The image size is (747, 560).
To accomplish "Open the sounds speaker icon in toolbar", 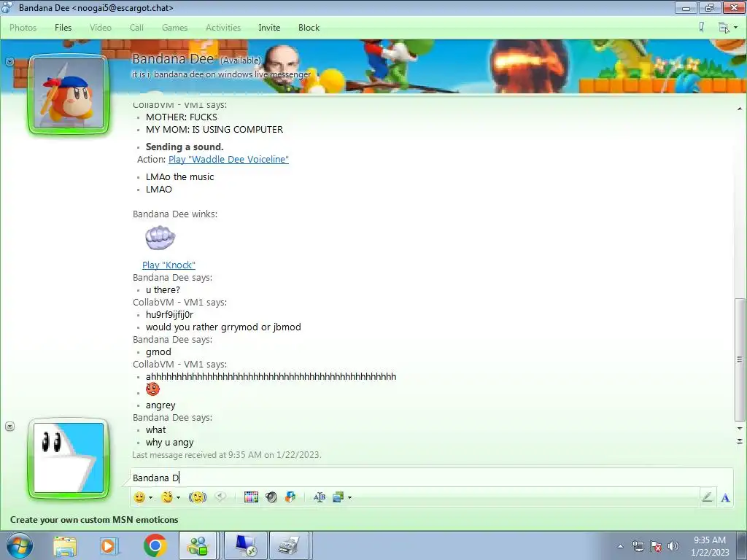I will [271, 497].
